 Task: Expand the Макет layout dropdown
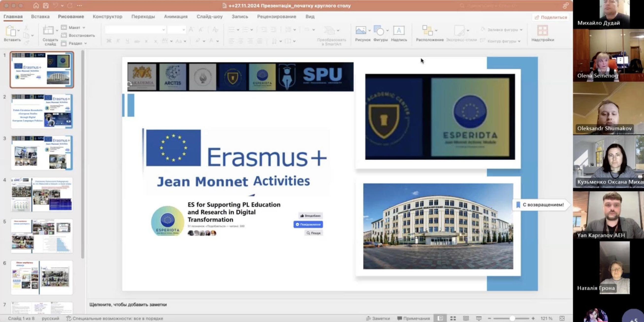click(x=73, y=28)
